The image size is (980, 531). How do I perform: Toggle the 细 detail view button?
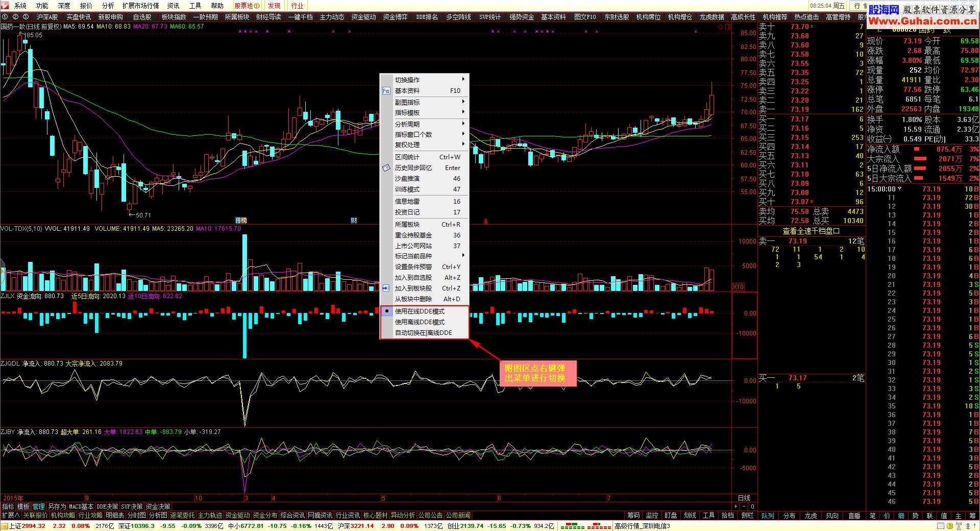[901, 516]
